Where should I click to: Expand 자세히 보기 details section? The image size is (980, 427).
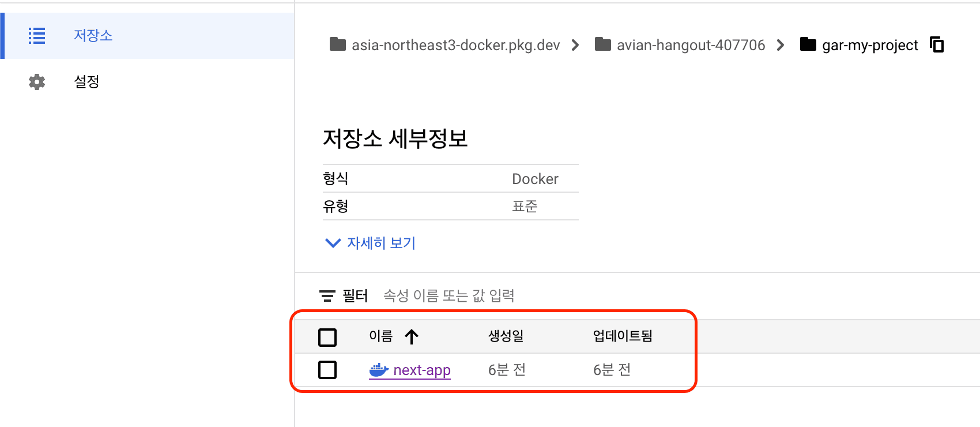370,243
